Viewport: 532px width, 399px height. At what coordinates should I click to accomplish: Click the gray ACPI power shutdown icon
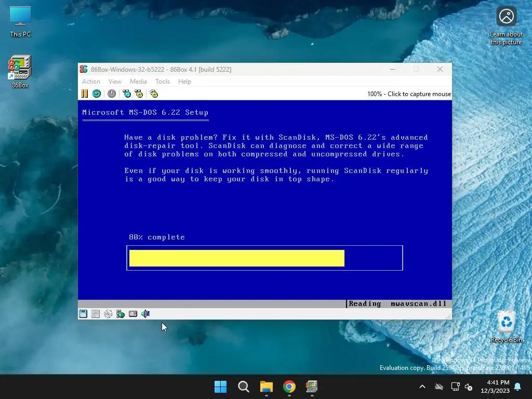point(112,94)
